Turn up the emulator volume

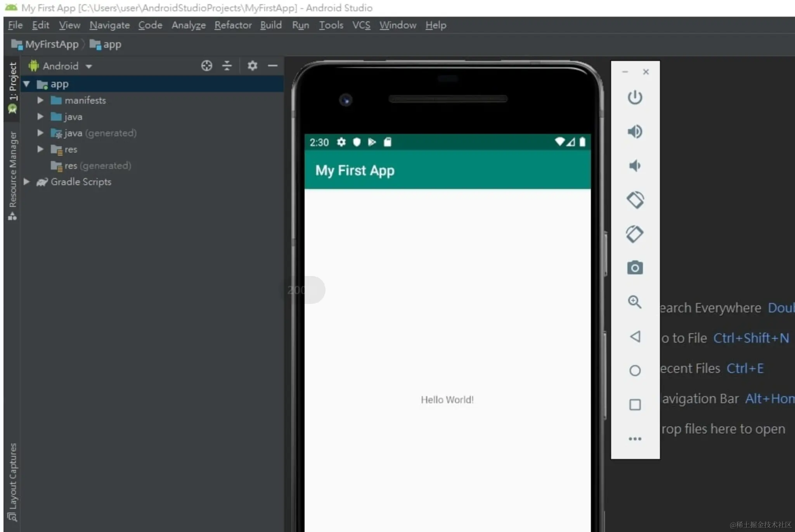635,132
